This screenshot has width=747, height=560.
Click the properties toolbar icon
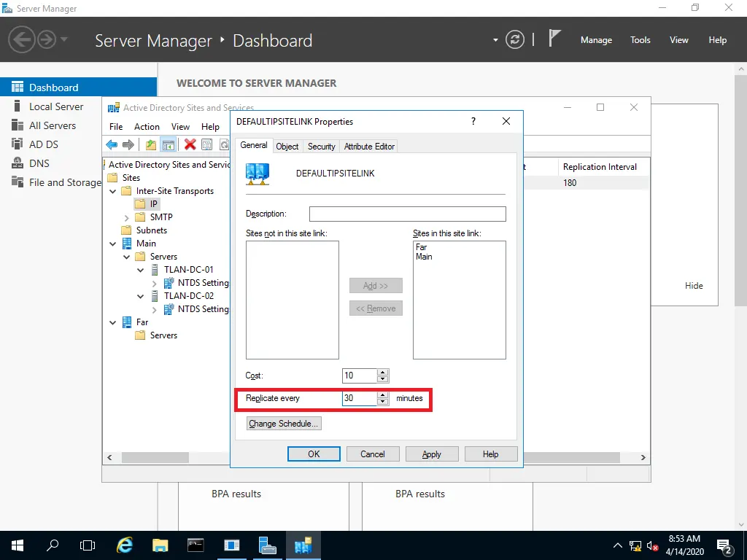[206, 144]
